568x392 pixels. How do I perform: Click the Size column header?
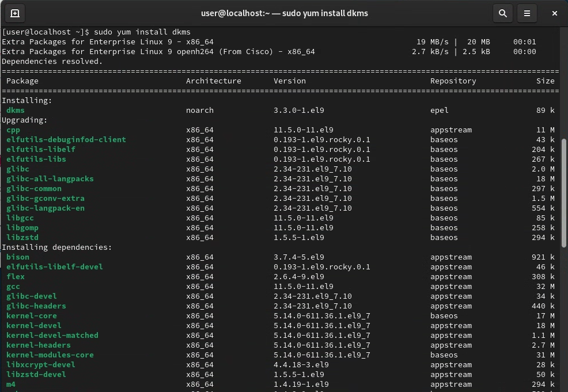(x=545, y=81)
